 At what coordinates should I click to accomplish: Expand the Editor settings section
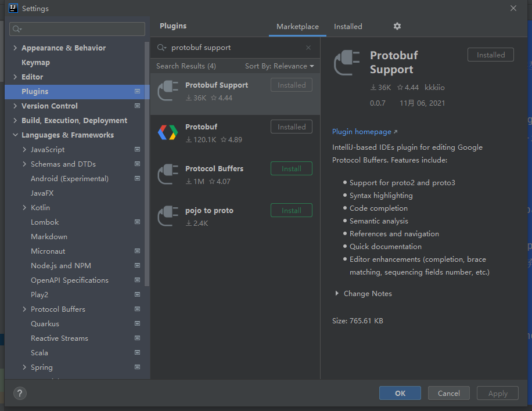15,77
